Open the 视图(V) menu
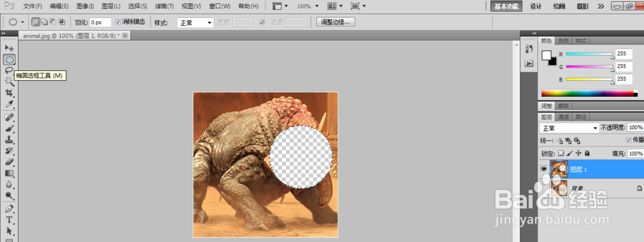Screen dimensions: 644x242 tap(191, 6)
